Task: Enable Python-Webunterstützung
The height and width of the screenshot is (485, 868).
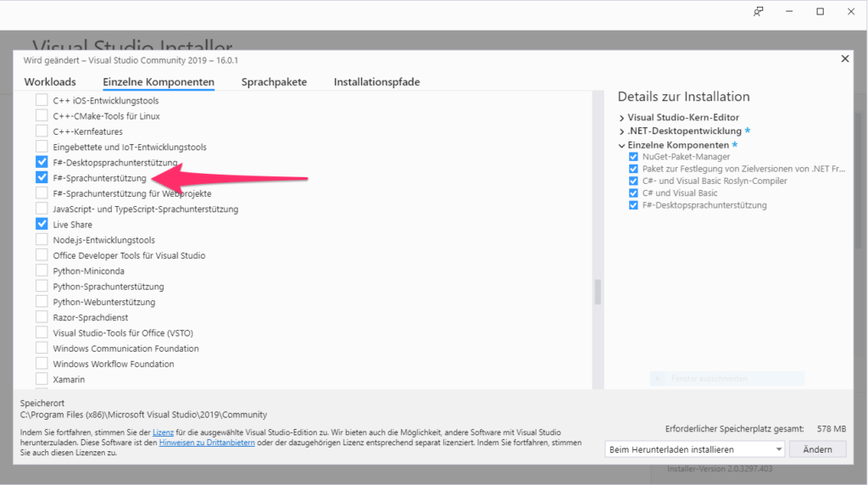Action: (42, 302)
